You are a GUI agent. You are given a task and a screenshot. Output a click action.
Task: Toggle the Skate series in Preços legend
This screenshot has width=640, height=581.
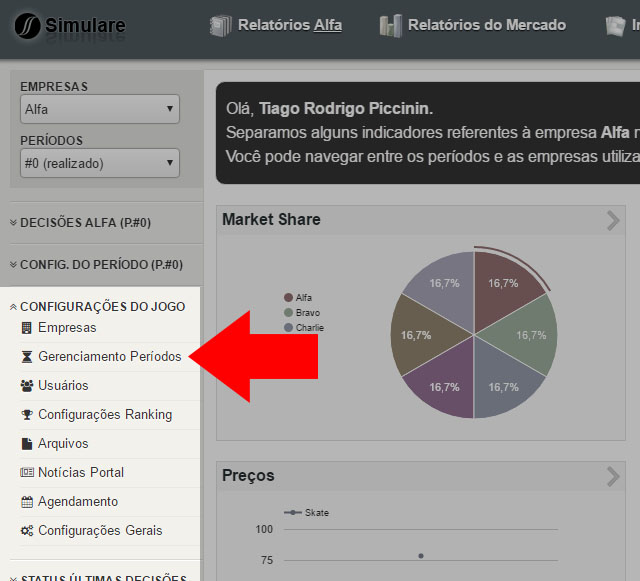[x=306, y=512]
